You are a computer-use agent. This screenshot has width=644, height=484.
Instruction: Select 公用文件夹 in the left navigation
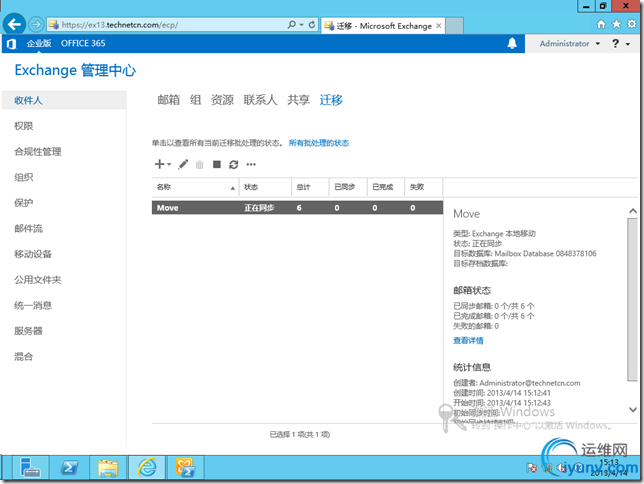pos(38,279)
